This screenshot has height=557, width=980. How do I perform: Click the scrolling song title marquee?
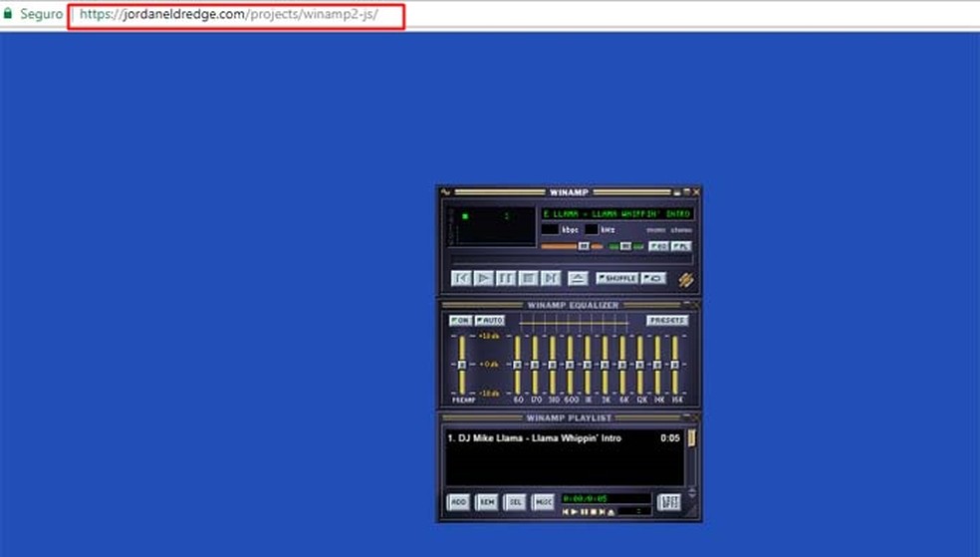coord(617,214)
